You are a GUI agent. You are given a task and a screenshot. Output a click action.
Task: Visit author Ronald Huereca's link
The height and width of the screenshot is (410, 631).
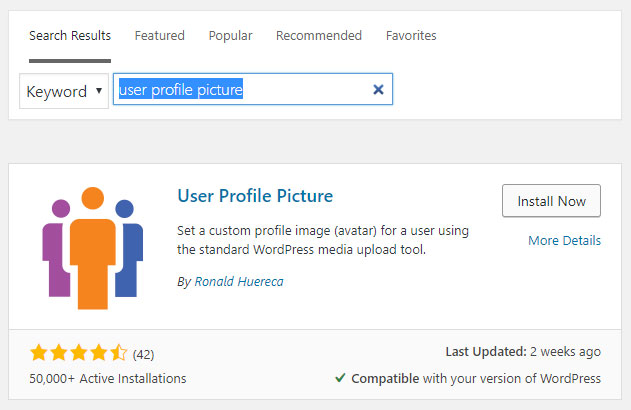coord(239,282)
